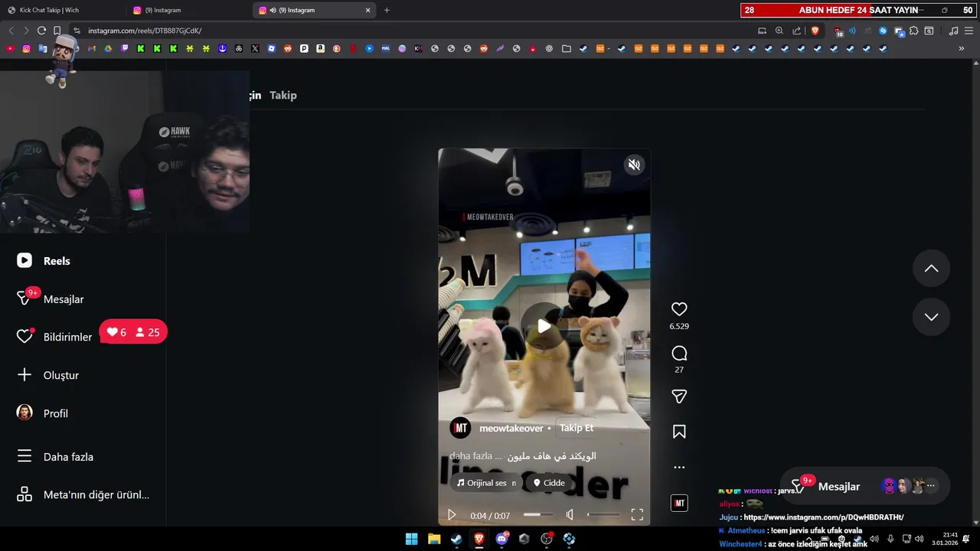Like the reel with the heart icon
This screenshot has width=980, height=551.
coord(679,309)
